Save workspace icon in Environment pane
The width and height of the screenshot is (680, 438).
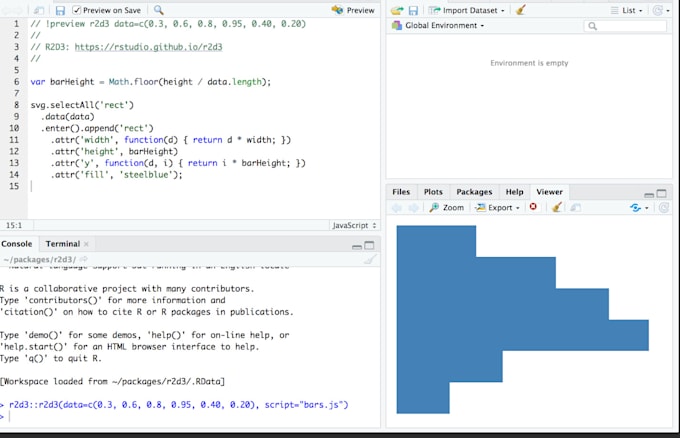coord(413,10)
